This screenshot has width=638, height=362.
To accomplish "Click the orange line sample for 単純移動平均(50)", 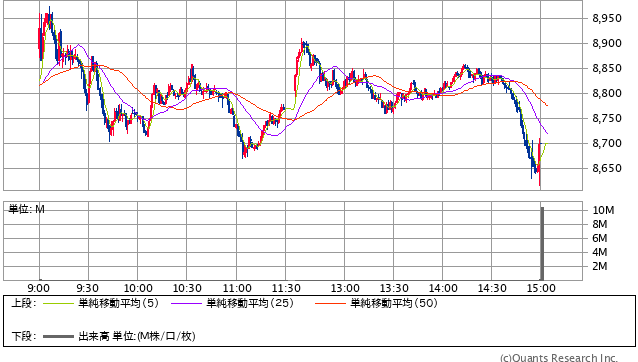I will (x=330, y=303).
